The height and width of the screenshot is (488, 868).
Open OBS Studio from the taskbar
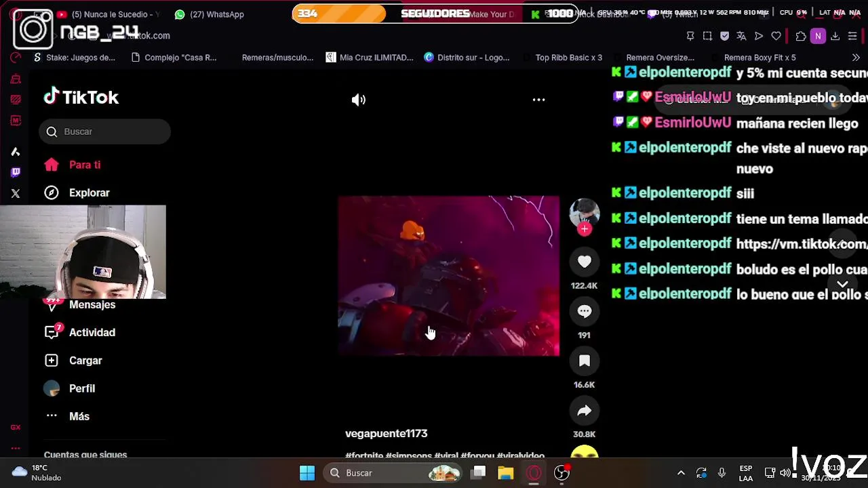pyautogui.click(x=561, y=473)
